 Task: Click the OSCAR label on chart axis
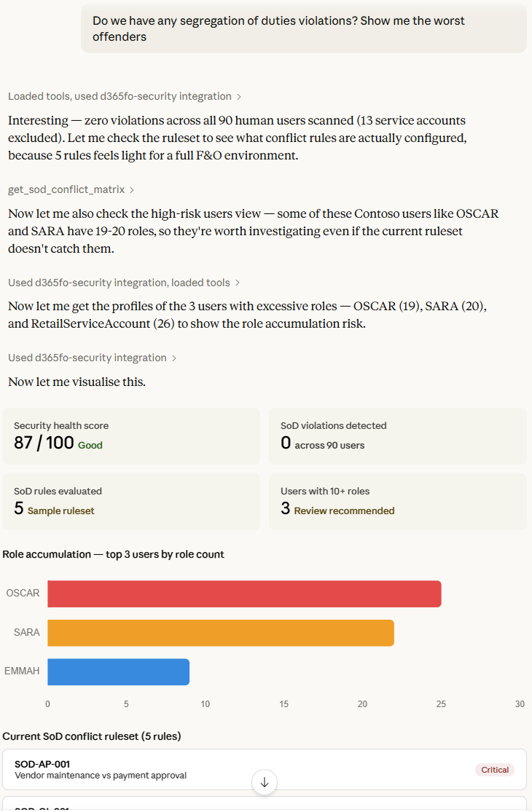[23, 594]
